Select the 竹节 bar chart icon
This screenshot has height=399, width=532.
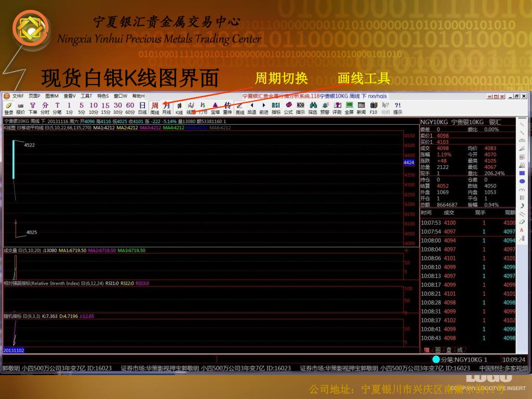tap(203, 108)
